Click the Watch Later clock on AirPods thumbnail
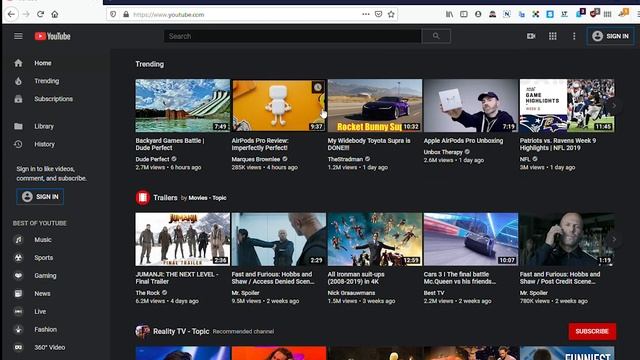Screen dimensions: 640x360 tap(318, 87)
